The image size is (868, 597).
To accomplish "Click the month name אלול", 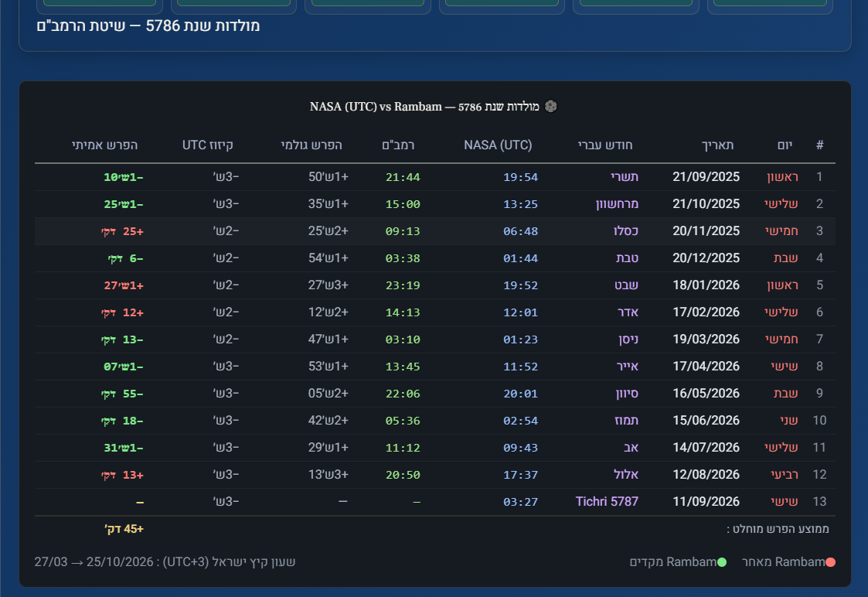I will click(x=626, y=475).
